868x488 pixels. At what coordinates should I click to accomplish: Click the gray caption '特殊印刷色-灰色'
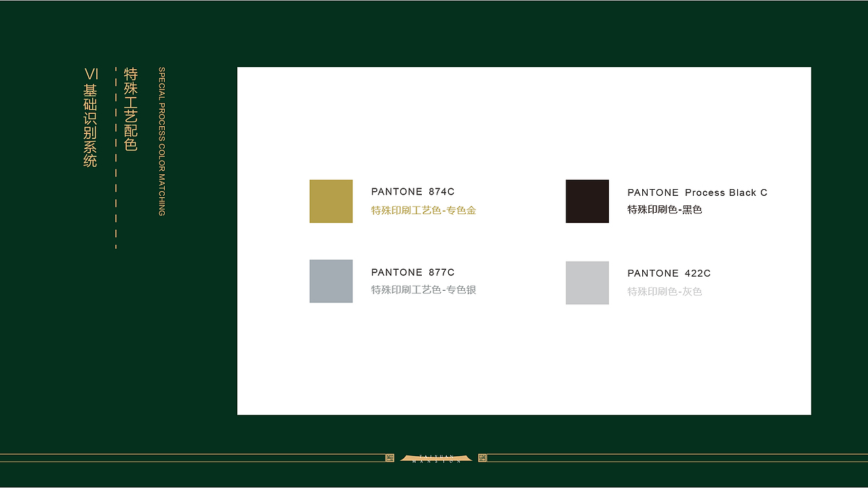[665, 291]
